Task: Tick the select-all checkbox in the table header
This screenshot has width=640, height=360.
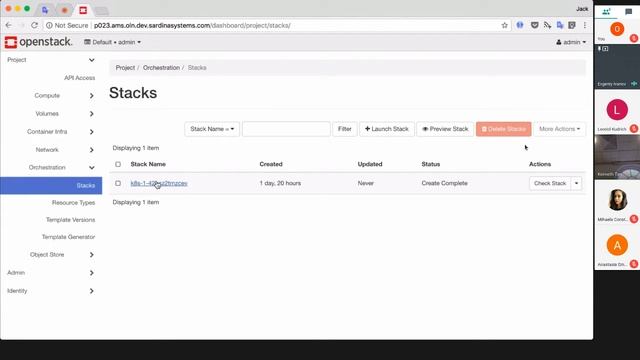Action: [118, 164]
